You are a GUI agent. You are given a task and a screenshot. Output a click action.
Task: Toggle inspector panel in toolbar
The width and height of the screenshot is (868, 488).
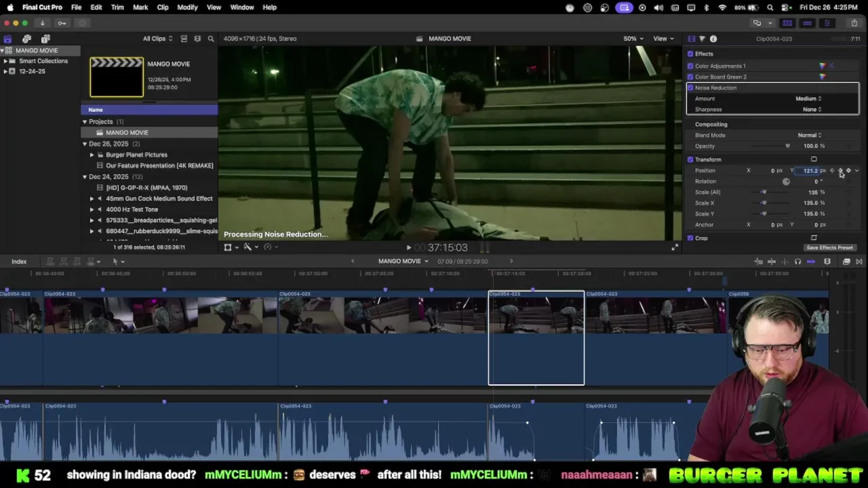[827, 23]
